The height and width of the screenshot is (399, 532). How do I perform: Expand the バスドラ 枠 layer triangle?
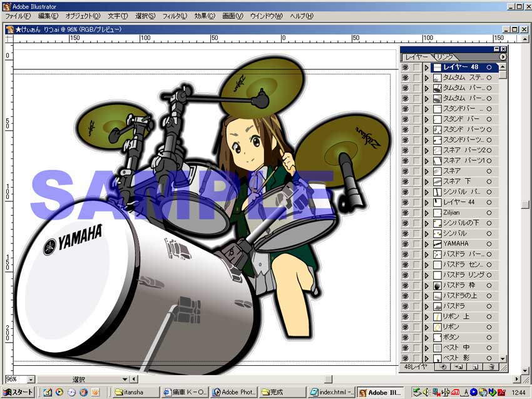tap(427, 285)
